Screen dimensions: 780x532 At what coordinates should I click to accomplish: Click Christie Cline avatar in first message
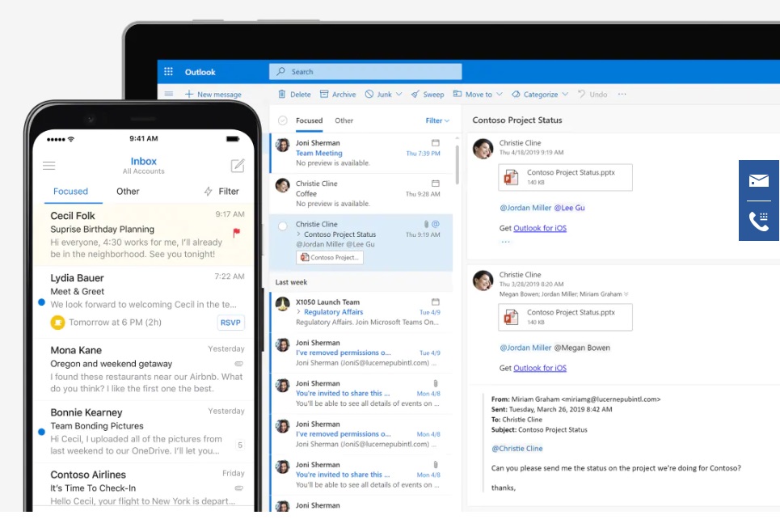click(x=483, y=148)
